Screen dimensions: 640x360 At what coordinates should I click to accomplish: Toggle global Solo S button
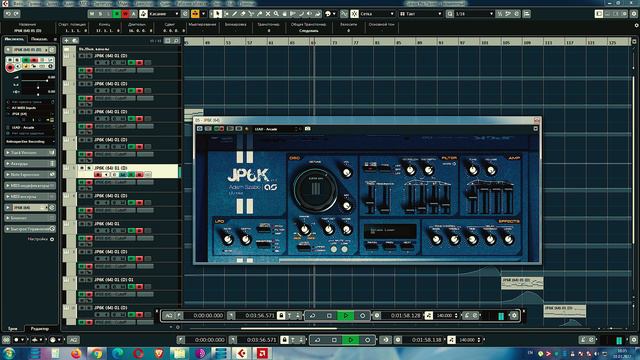[100, 14]
